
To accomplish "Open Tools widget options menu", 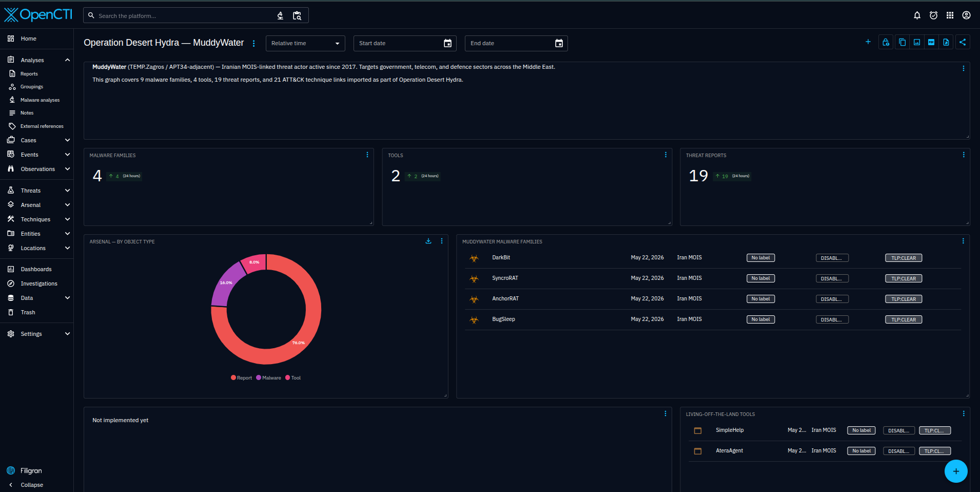I will point(666,155).
